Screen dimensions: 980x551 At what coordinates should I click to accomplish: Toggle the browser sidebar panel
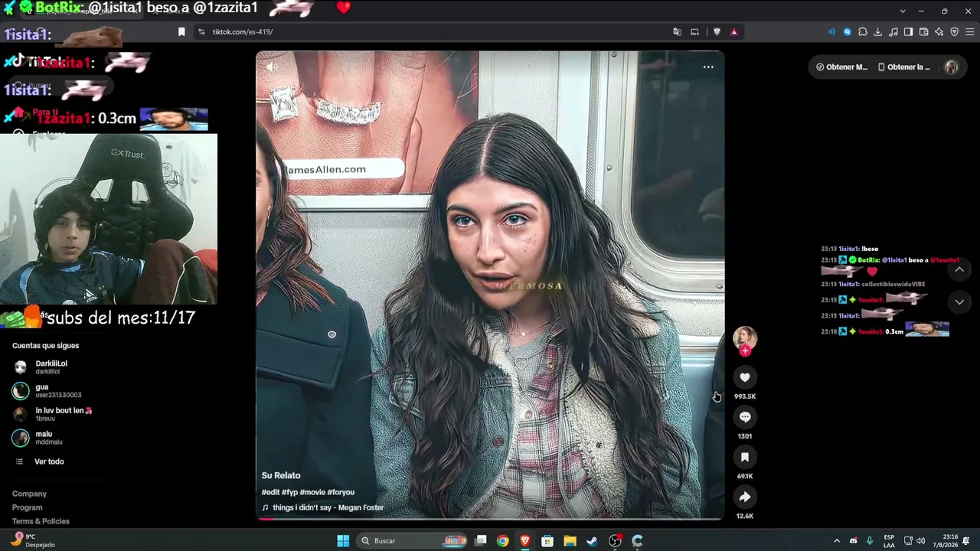tap(908, 31)
